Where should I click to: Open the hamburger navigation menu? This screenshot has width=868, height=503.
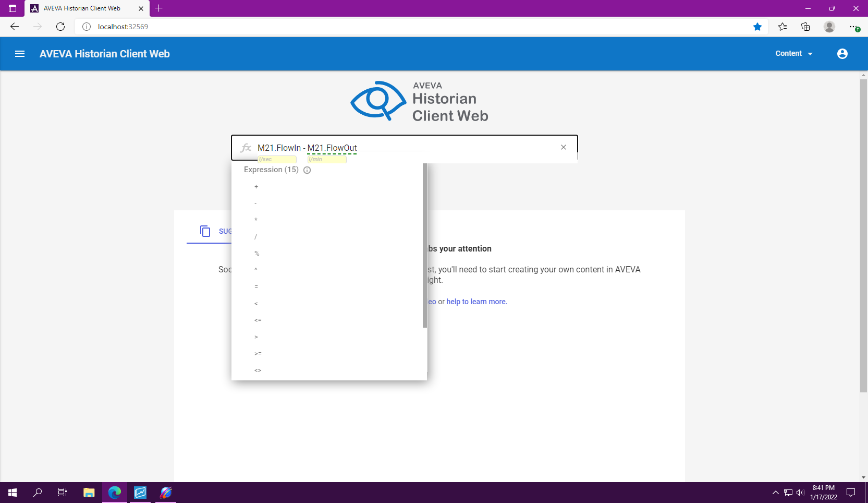(x=20, y=54)
